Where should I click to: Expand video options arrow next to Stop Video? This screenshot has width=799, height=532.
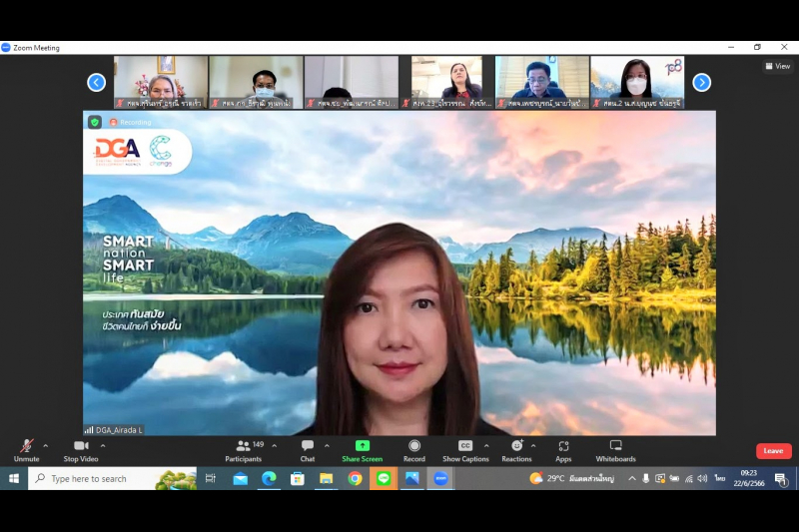pos(103,445)
